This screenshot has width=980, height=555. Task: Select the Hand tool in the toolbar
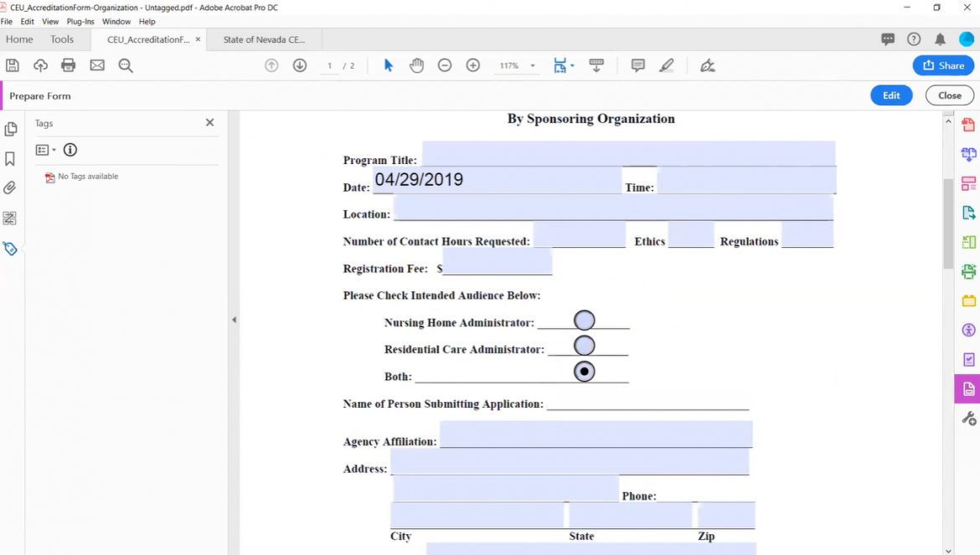[416, 64]
